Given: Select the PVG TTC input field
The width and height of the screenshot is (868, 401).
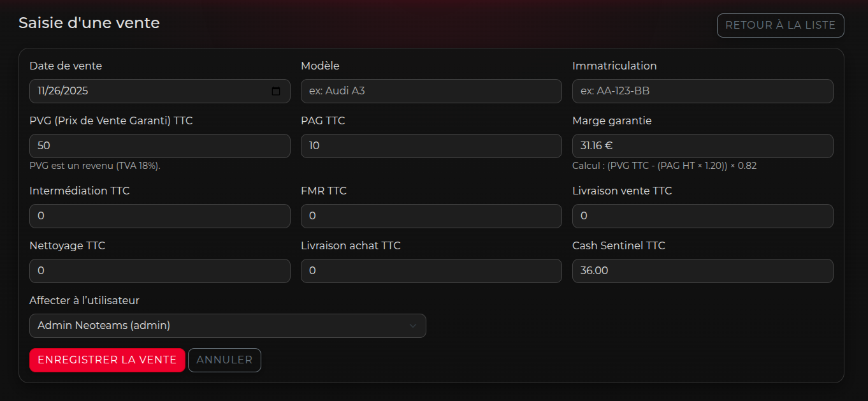Looking at the screenshot, I should tap(159, 146).
